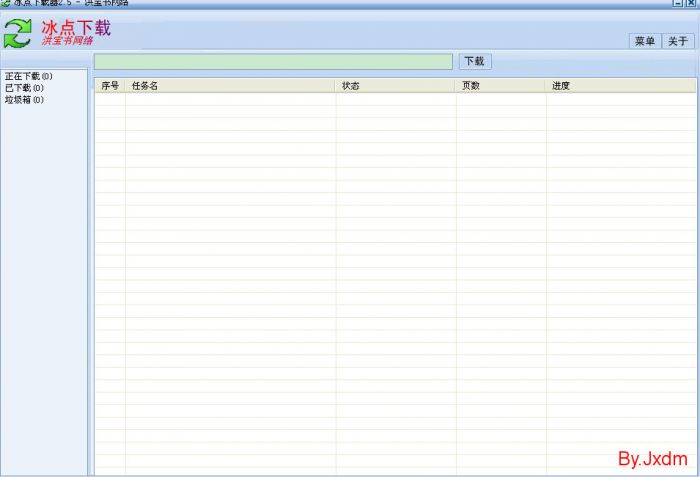700x477 pixels.
Task: Close the 冰点下载器 window
Action: coord(691,3)
